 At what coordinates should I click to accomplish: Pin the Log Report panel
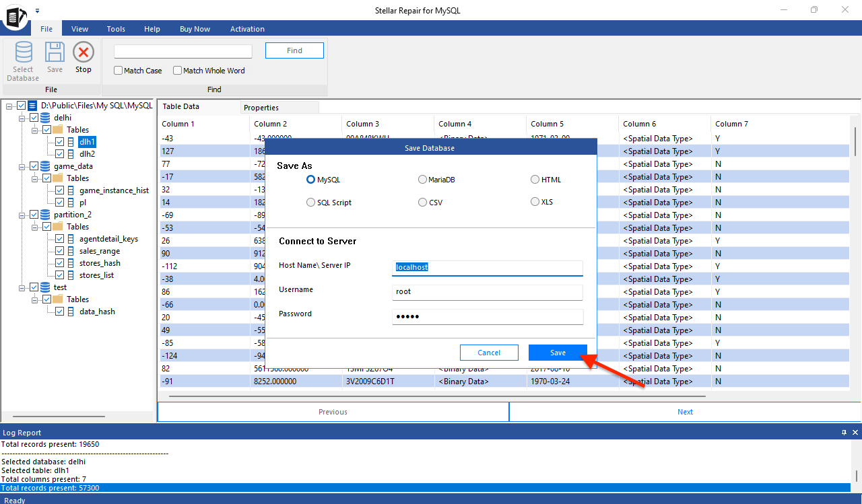click(x=843, y=432)
